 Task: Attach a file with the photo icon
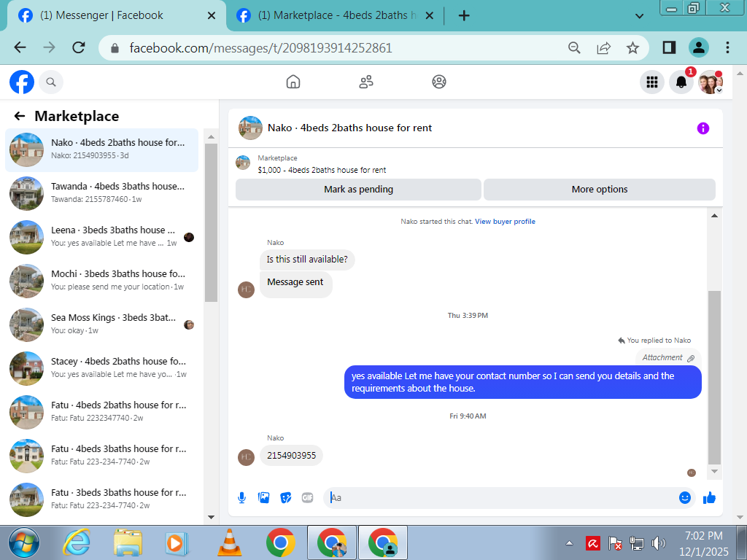(x=263, y=497)
